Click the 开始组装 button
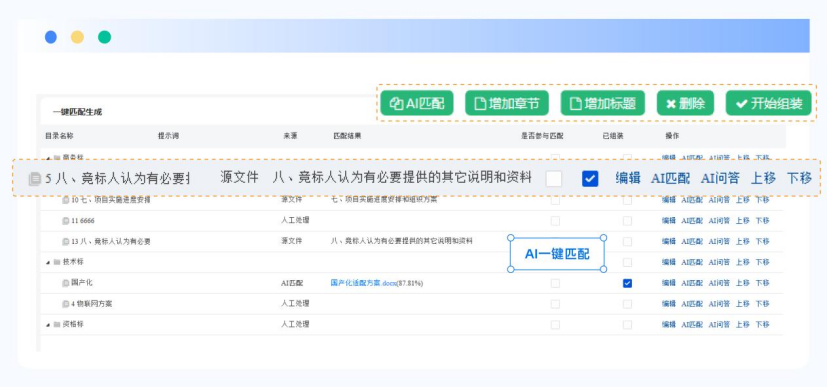827x387 pixels. tap(768, 103)
